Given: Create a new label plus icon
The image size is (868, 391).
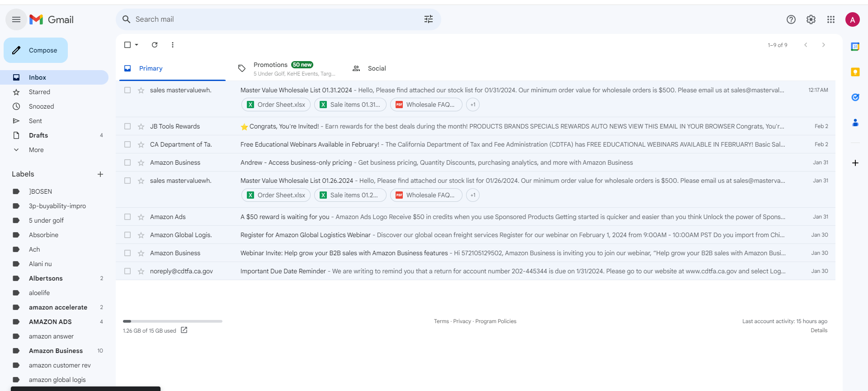Looking at the screenshot, I should 100,174.
